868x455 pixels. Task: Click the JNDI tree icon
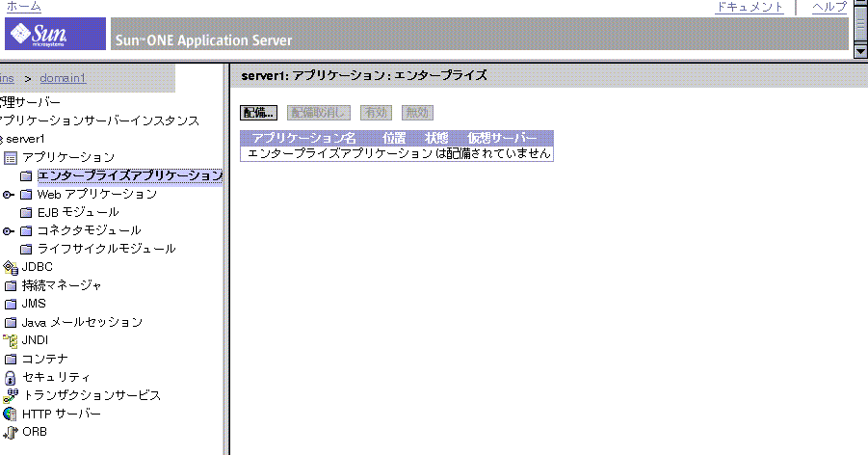(x=11, y=341)
